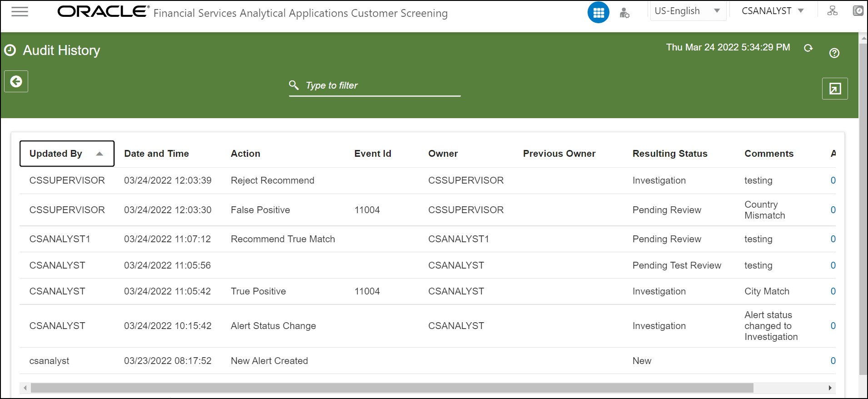Expand the CSANALYST user menu

pos(773,11)
